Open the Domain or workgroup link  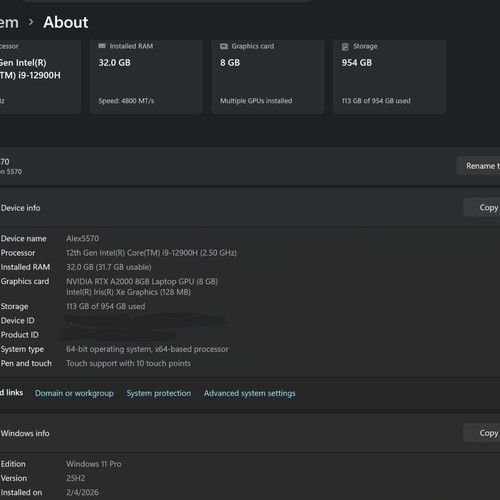74,393
